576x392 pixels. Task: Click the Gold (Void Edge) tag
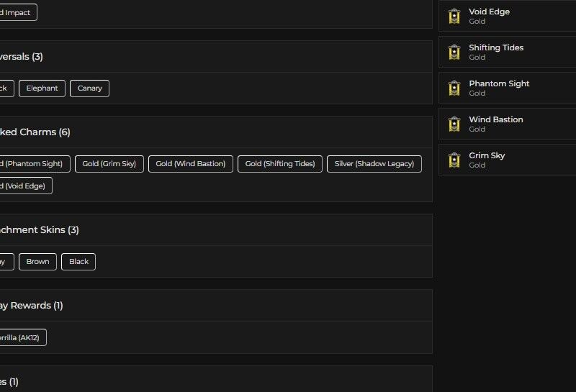point(24,186)
